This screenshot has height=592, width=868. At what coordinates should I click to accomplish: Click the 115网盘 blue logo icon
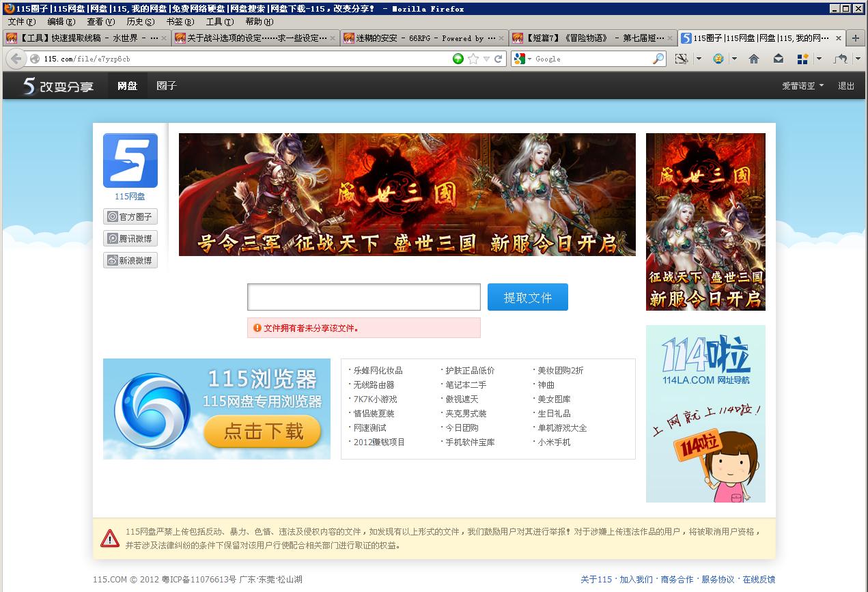130,160
